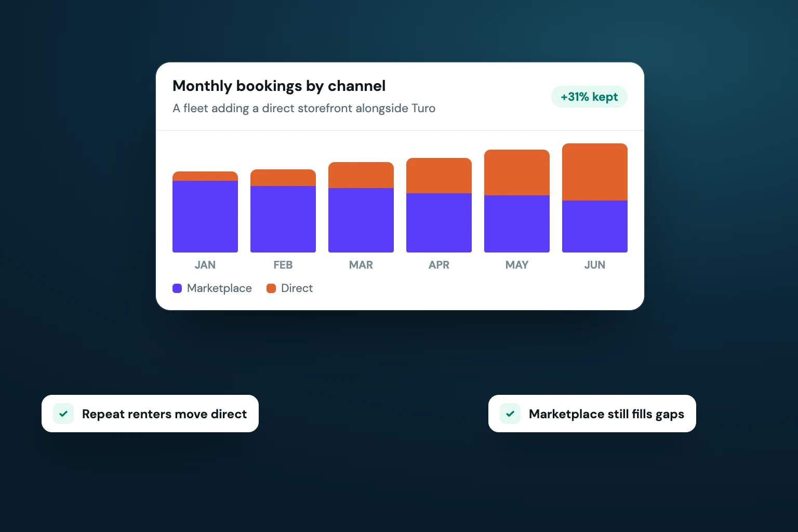Select the APR axis label
The image size is (798, 532).
pos(439,265)
